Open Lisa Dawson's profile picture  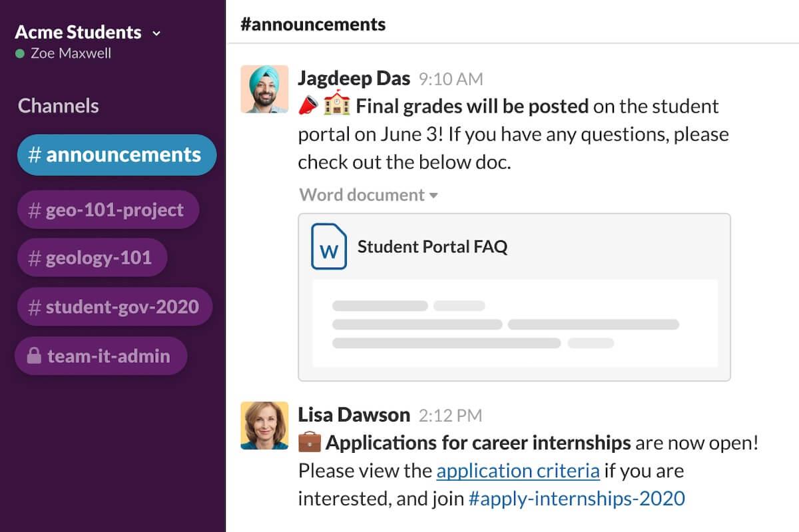pos(264,425)
